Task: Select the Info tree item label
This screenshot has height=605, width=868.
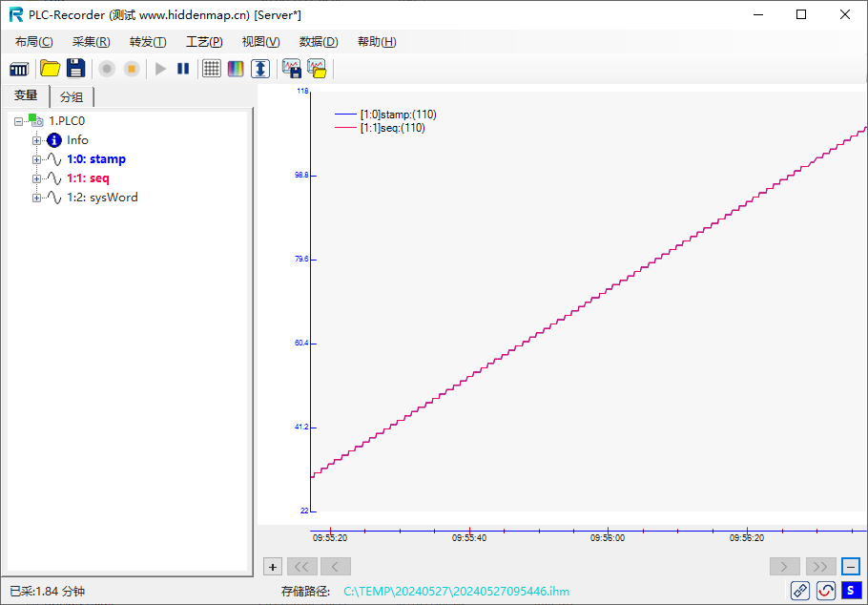Action: [x=77, y=140]
